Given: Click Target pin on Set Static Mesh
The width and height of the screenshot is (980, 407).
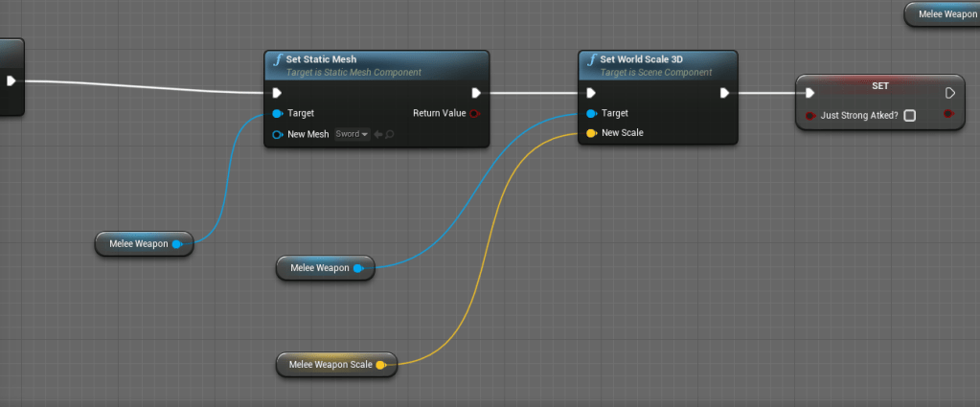Looking at the screenshot, I should 277,113.
